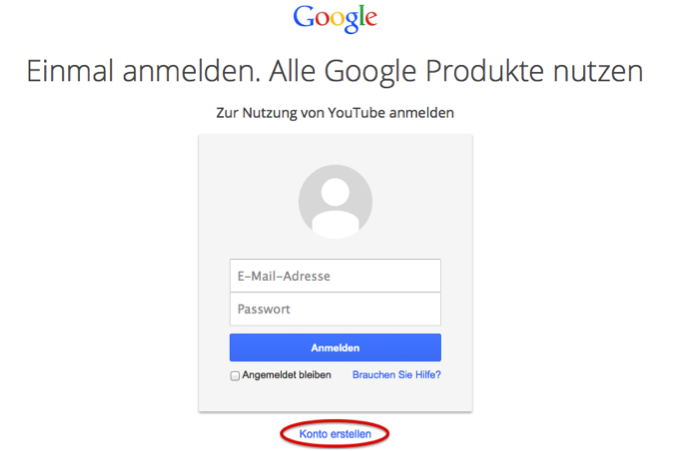Focus the Passwort input field
The width and height of the screenshot is (695, 451).
click(335, 309)
